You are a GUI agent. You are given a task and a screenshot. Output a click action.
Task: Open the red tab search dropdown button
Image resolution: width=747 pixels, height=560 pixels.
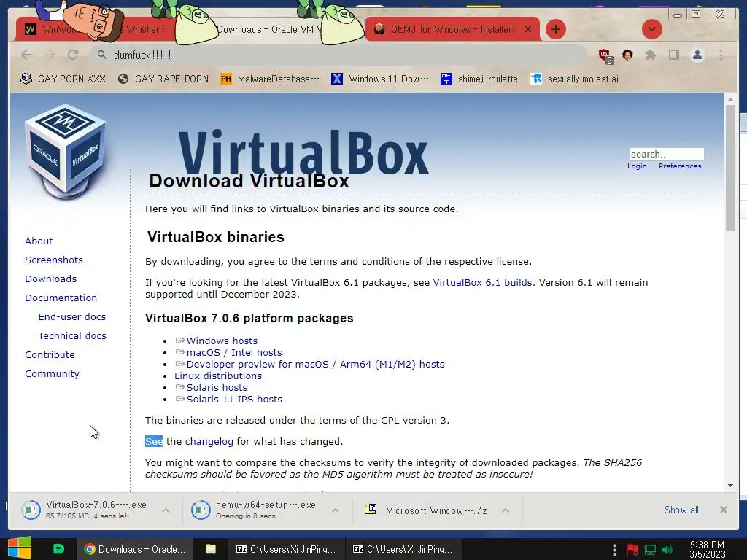[x=651, y=29]
